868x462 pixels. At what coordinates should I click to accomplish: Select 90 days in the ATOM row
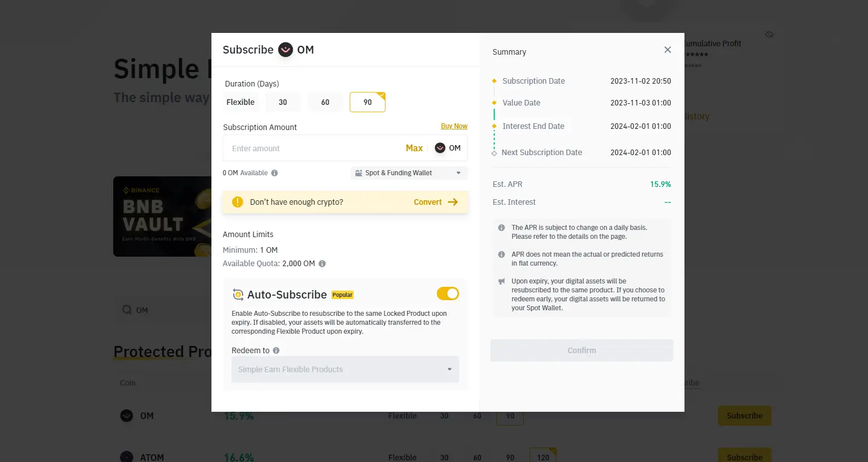(x=510, y=457)
